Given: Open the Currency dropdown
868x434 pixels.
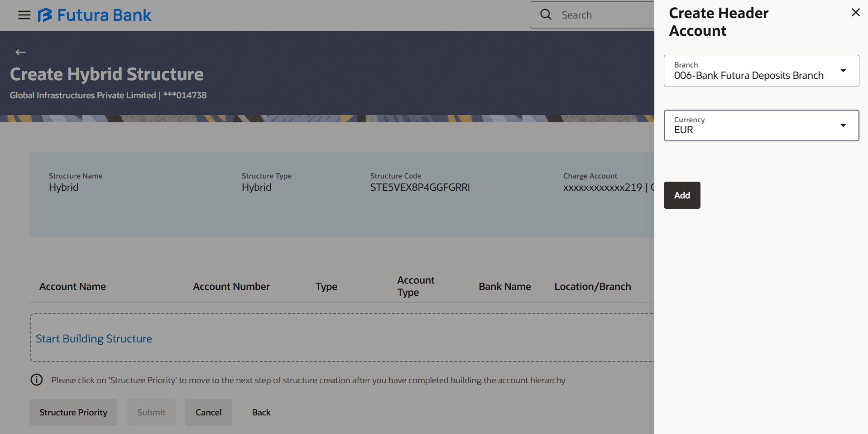Looking at the screenshot, I should coord(761,125).
